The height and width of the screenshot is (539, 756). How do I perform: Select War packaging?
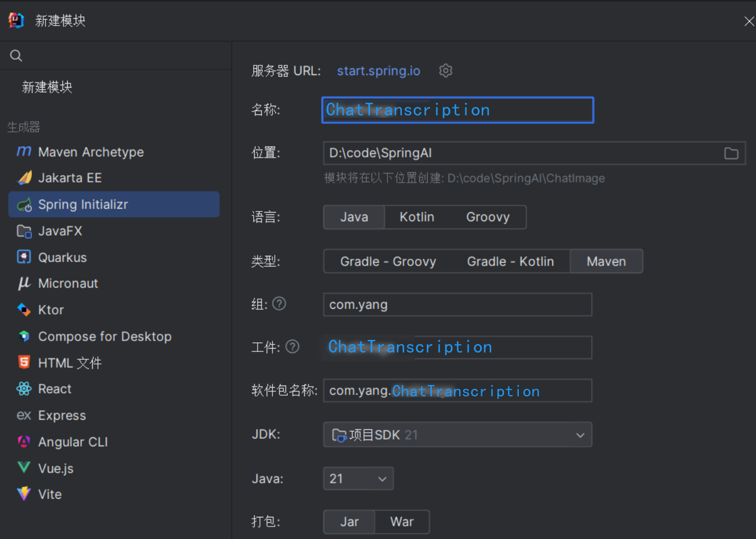pyautogui.click(x=402, y=522)
